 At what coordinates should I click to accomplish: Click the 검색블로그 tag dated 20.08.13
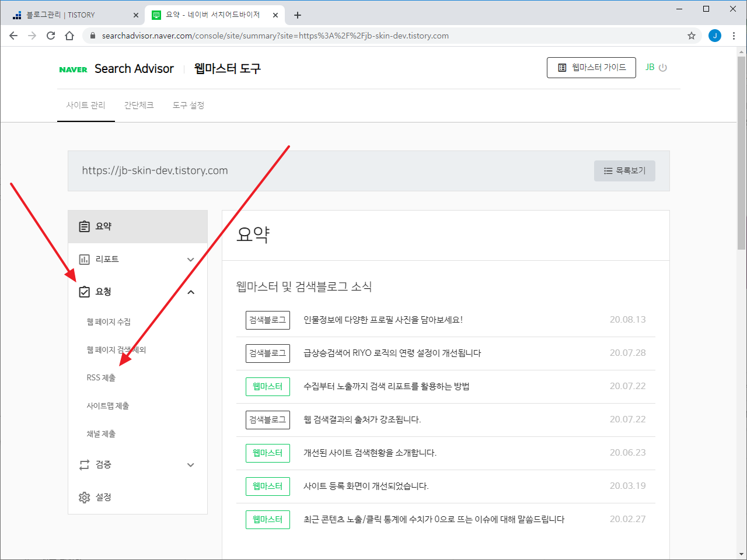tap(268, 320)
